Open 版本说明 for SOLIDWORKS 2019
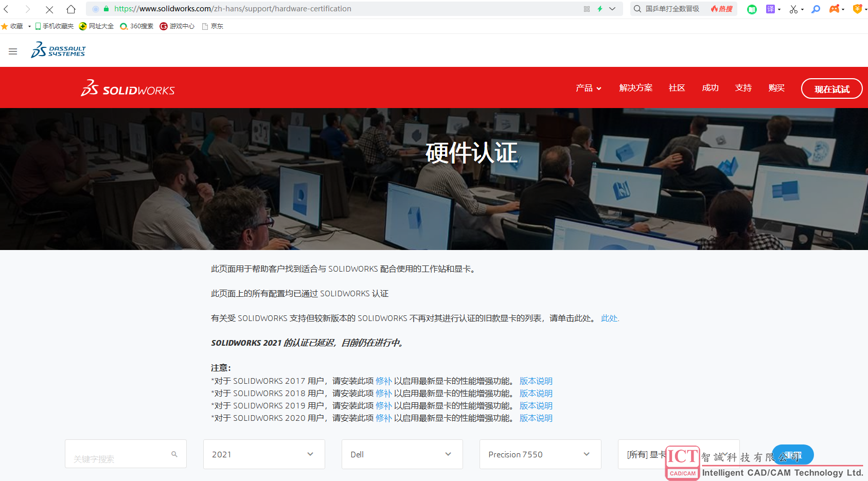Image resolution: width=868 pixels, height=481 pixels. click(x=536, y=406)
